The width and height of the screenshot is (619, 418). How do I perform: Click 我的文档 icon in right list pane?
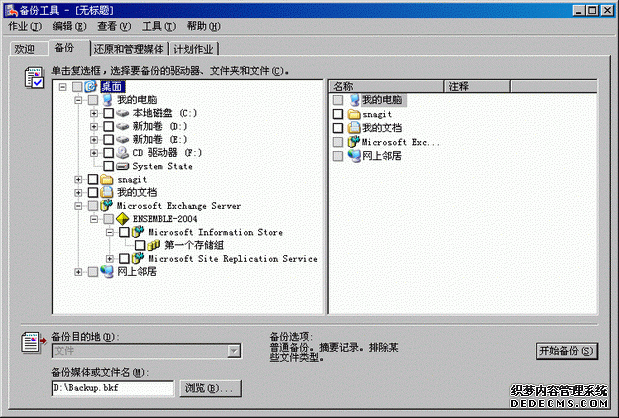tap(354, 127)
